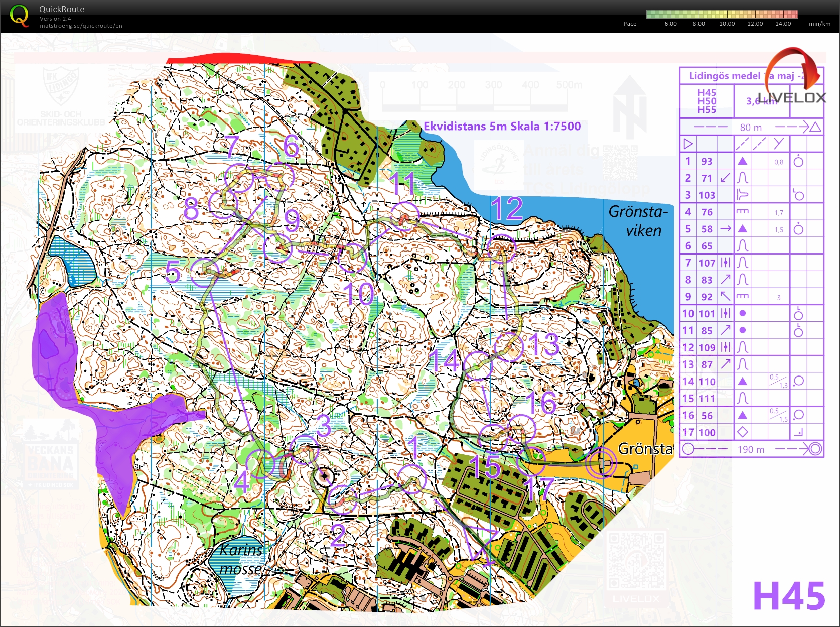Open the matstroeng.se/quickroute/en link
Screen dimensions: 840x627
pos(81,26)
